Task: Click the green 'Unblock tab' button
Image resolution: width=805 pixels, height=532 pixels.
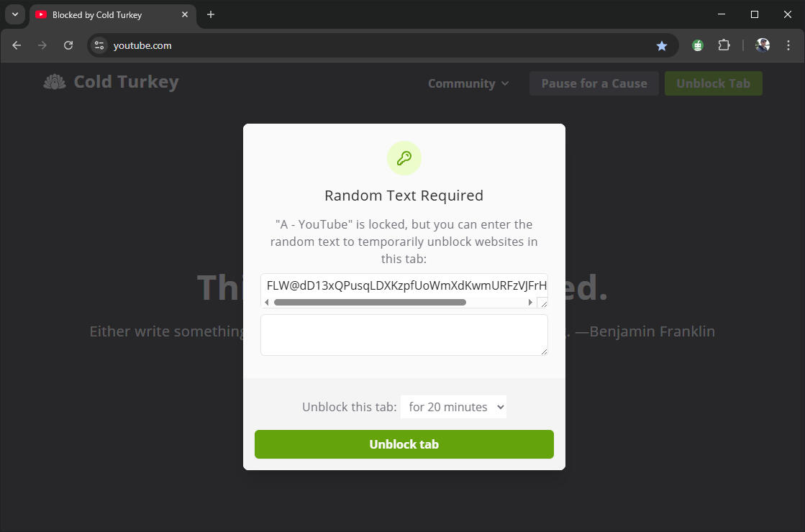Action: [x=404, y=444]
